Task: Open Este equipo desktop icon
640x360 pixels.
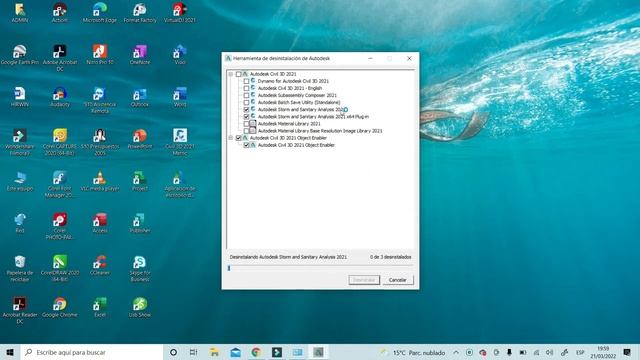Action: pos(20,181)
